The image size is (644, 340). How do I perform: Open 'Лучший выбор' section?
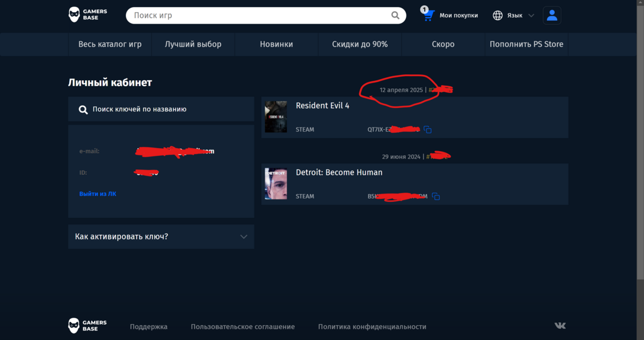point(193,44)
